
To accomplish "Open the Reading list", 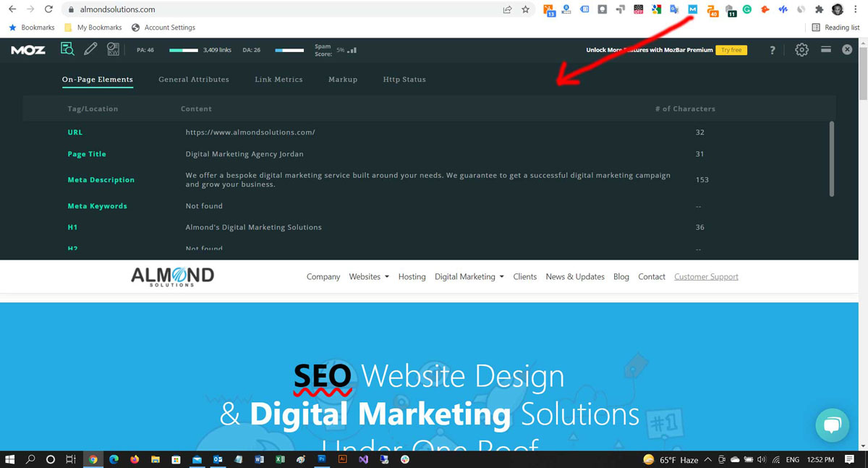I will [835, 27].
